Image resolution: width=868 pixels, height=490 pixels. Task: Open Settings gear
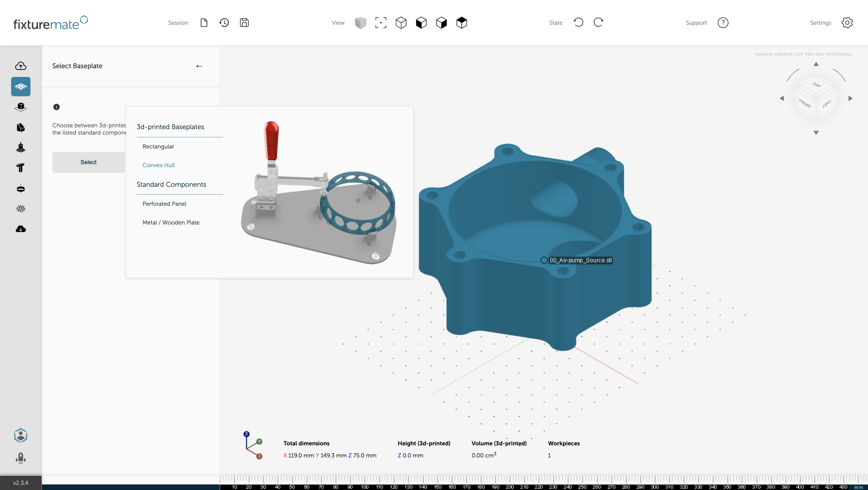click(847, 23)
